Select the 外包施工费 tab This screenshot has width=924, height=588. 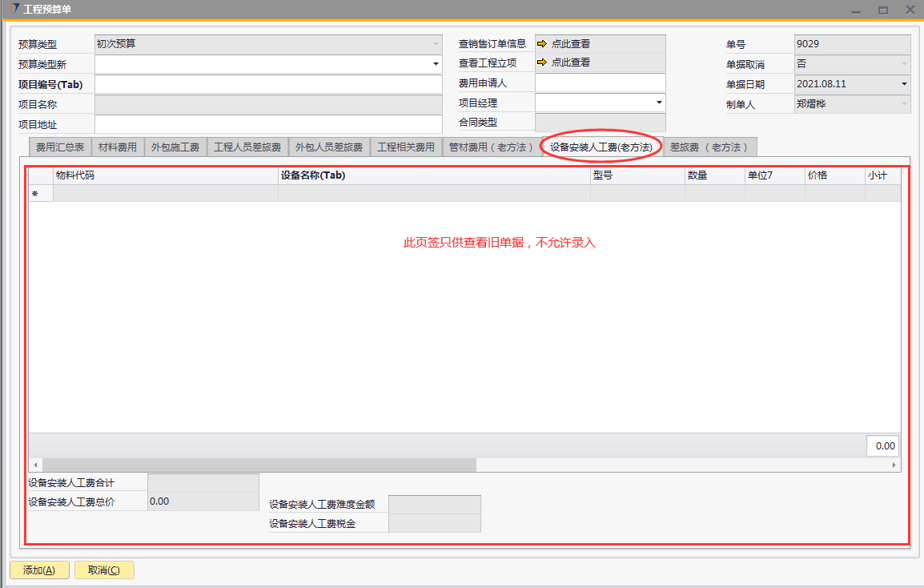tap(175, 147)
